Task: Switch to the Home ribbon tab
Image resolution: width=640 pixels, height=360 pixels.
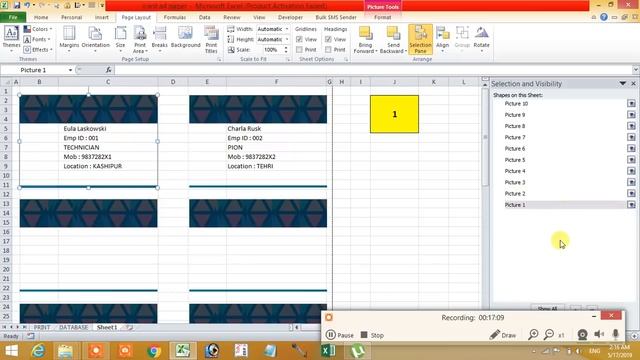Action: click(41, 17)
